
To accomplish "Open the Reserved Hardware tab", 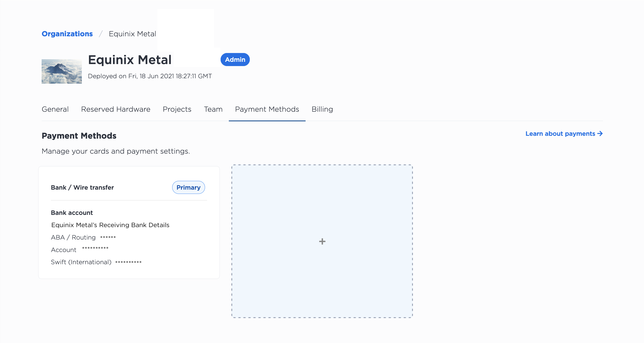I will [x=116, y=109].
